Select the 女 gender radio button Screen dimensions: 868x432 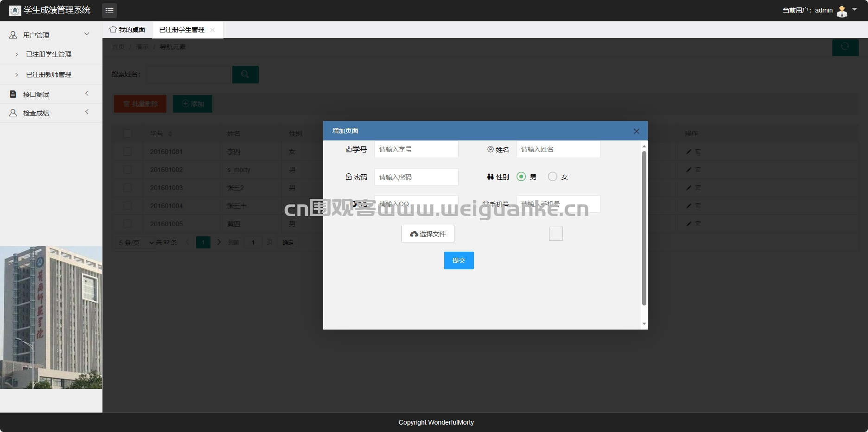point(553,177)
